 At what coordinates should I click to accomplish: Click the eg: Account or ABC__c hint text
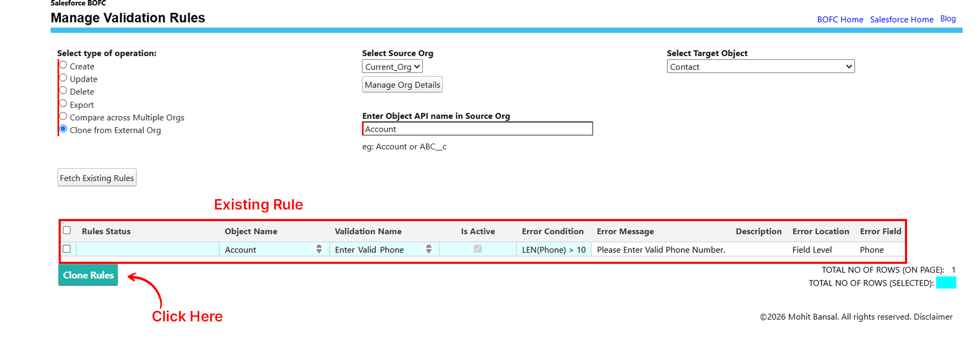click(x=404, y=147)
